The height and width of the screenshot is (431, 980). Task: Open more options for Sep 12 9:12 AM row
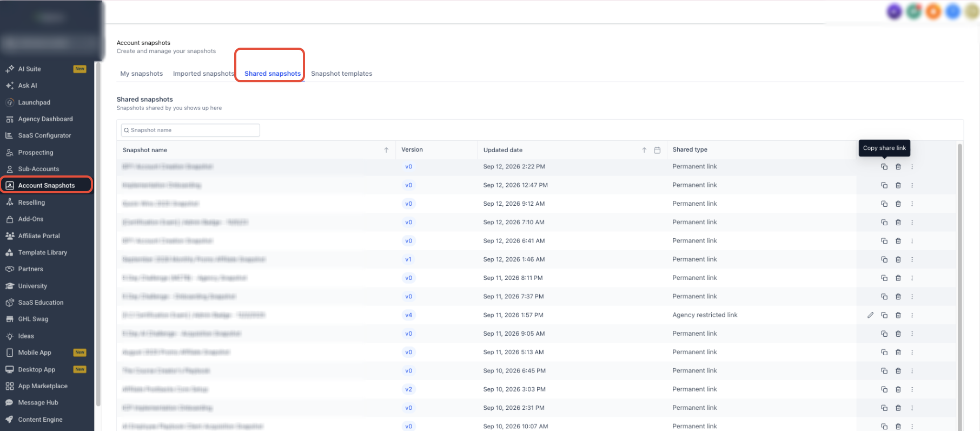912,204
